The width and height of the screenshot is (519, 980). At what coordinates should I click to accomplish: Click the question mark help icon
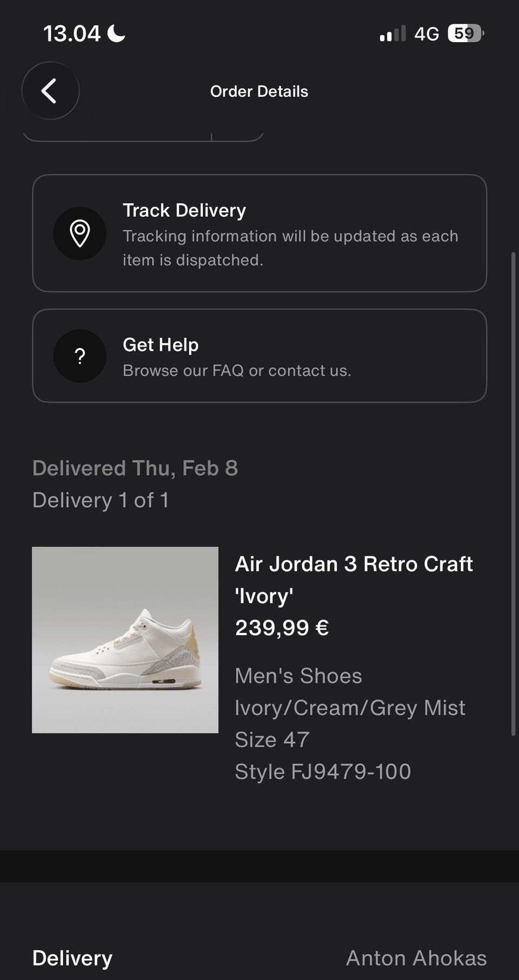(x=80, y=356)
